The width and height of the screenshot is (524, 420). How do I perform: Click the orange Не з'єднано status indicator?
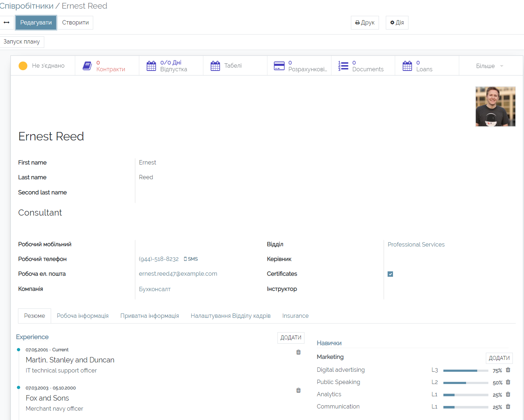43,66
